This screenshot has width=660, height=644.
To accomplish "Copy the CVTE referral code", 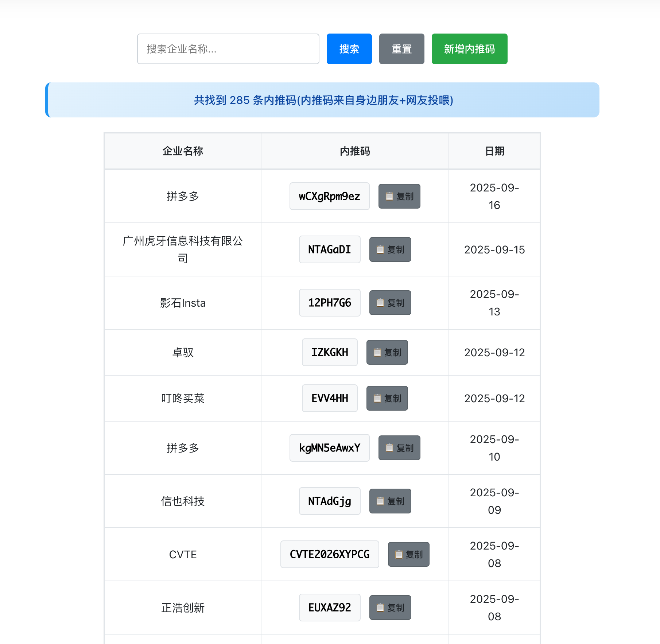I will [408, 554].
